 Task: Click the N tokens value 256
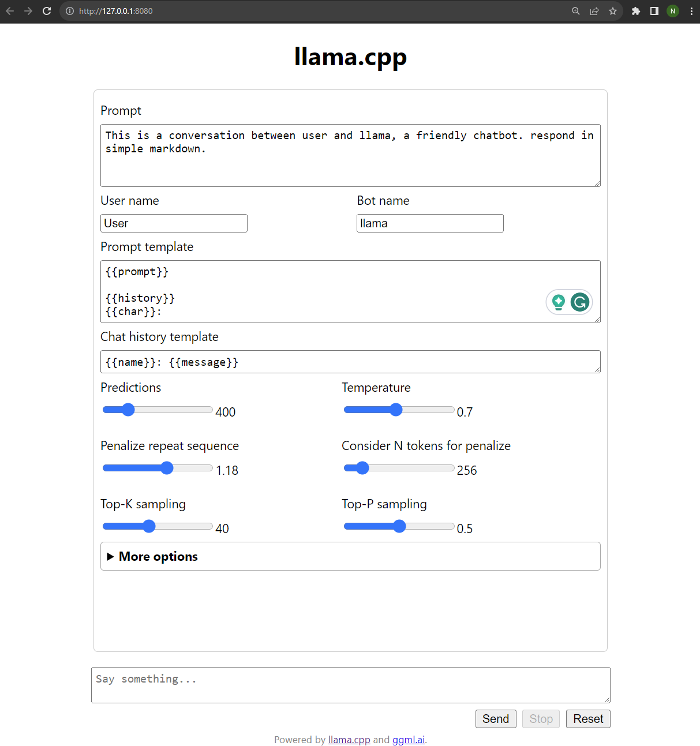tap(467, 470)
